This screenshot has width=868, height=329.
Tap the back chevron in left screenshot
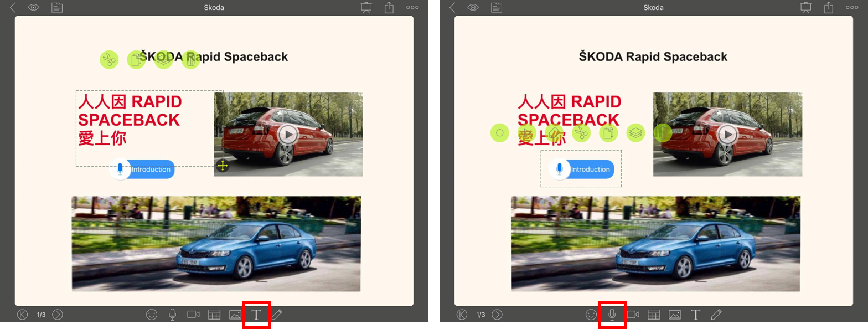pos(13,7)
